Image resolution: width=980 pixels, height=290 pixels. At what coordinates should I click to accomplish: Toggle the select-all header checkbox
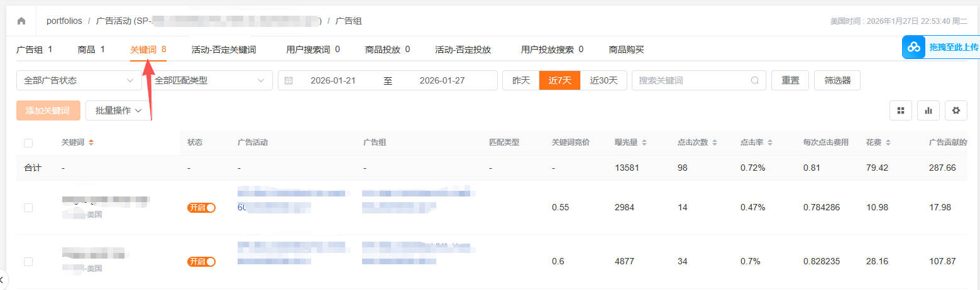click(x=28, y=143)
